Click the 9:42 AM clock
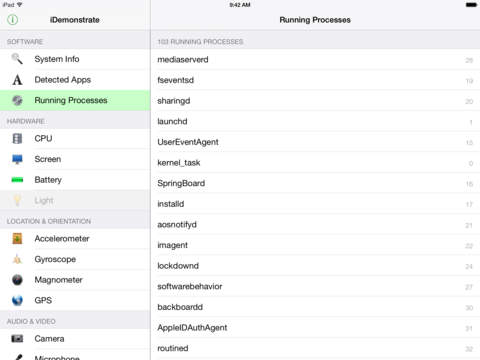Screen dimensions: 480x360 (240, 5)
